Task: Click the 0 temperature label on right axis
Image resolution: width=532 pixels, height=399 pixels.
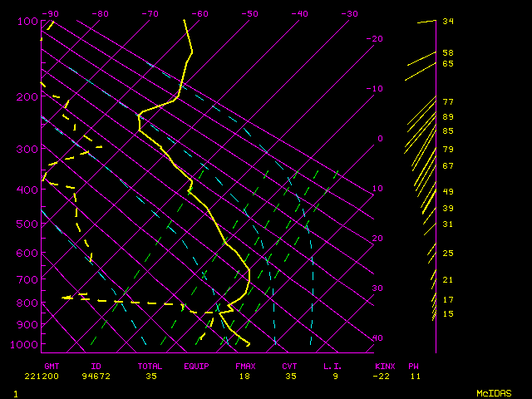Action: point(380,139)
